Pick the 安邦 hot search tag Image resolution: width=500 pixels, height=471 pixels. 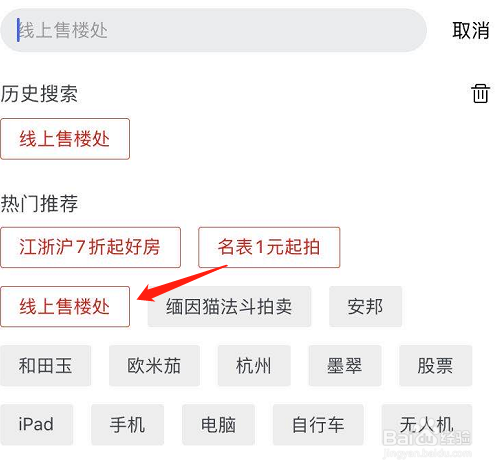point(365,306)
